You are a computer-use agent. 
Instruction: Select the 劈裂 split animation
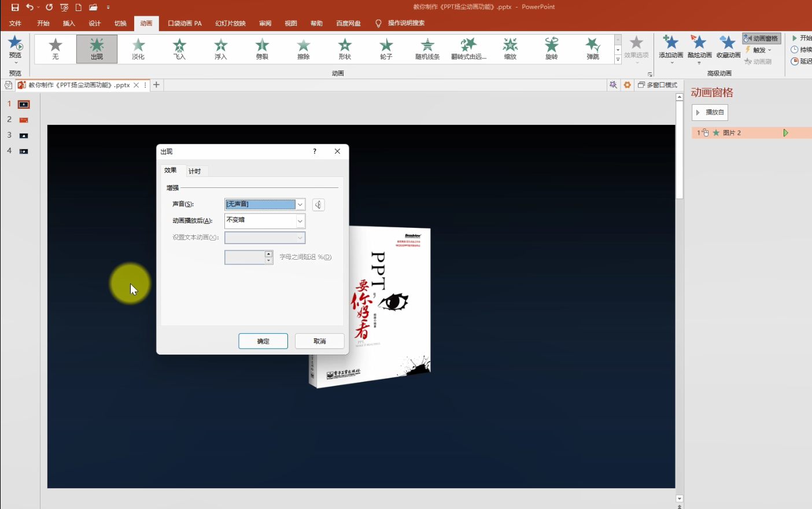(x=262, y=49)
